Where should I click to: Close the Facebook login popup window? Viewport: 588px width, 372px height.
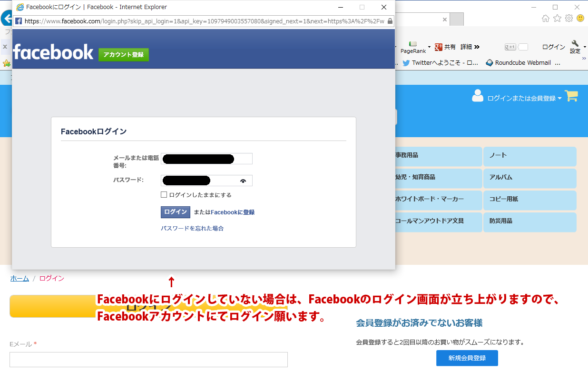tap(384, 7)
